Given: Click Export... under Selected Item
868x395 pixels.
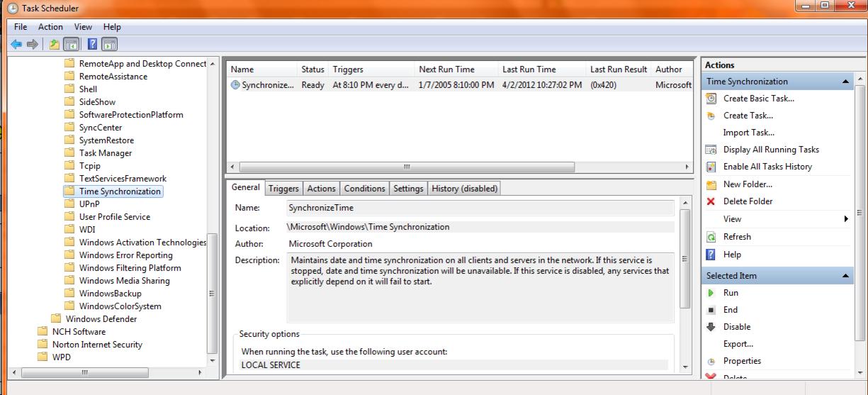Looking at the screenshot, I should click(738, 344).
